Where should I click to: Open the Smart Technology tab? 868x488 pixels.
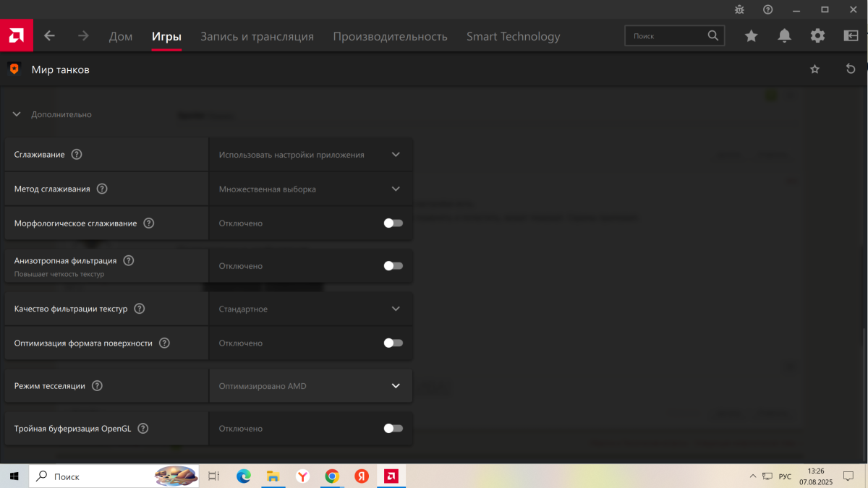(x=513, y=36)
